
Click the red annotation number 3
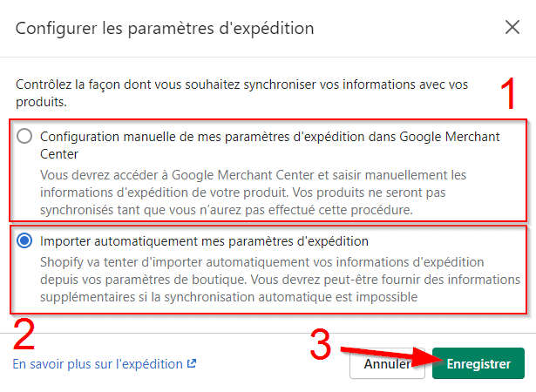(322, 347)
